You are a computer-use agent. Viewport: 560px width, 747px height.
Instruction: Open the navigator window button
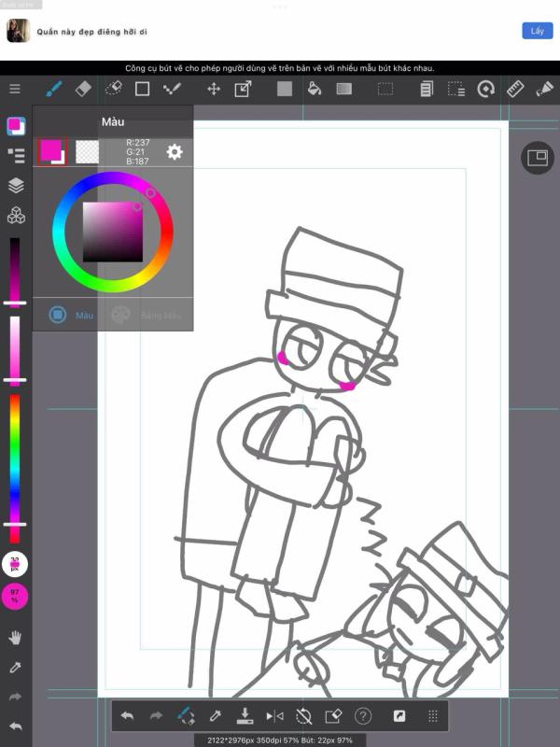coord(538,158)
